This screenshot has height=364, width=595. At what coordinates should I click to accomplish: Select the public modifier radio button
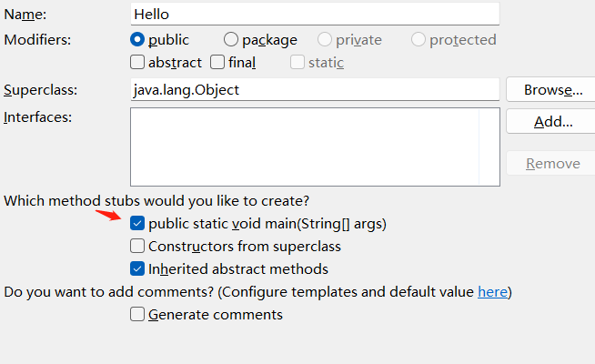click(137, 39)
